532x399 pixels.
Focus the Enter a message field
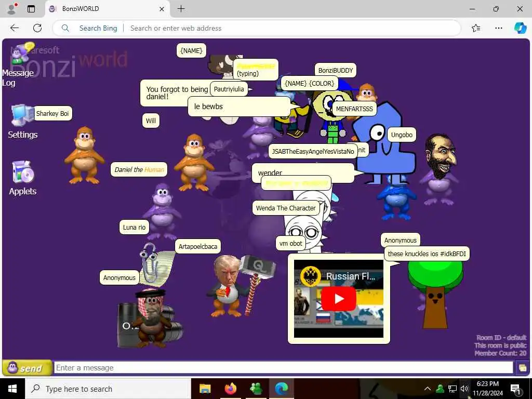283,368
